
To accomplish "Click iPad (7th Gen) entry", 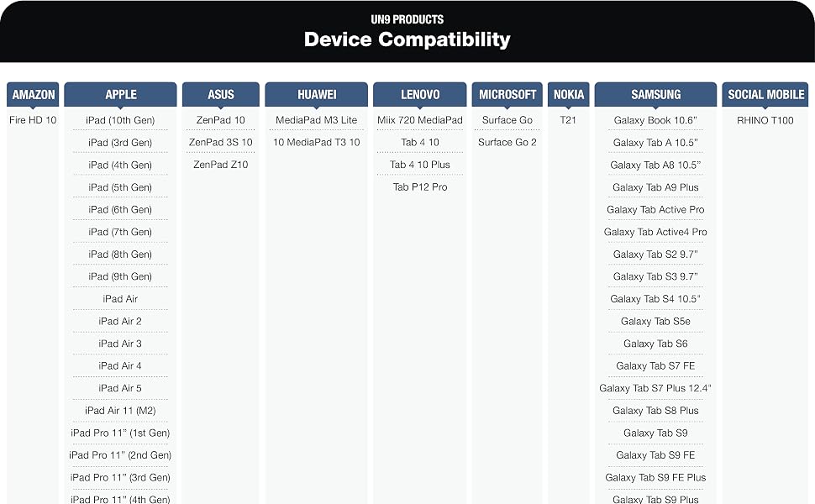I will click(120, 232).
